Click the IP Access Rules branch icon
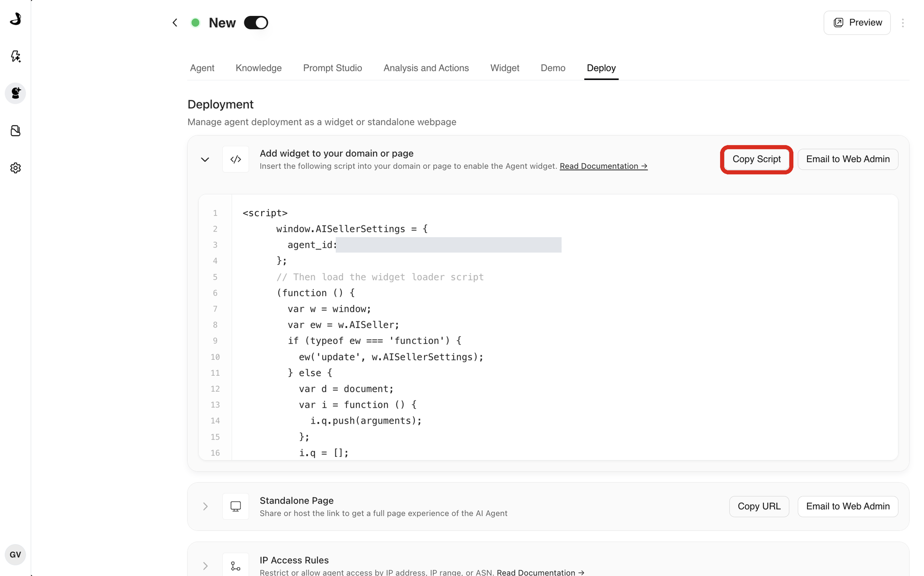This screenshot has width=924, height=576. [x=236, y=566]
